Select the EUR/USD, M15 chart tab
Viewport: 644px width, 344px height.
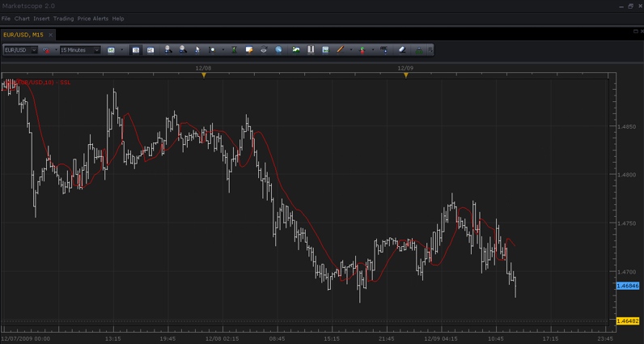point(23,35)
